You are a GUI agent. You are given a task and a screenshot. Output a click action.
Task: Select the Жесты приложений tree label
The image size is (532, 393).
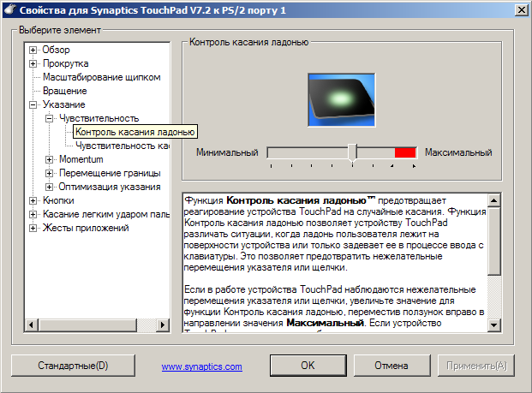[x=86, y=228]
